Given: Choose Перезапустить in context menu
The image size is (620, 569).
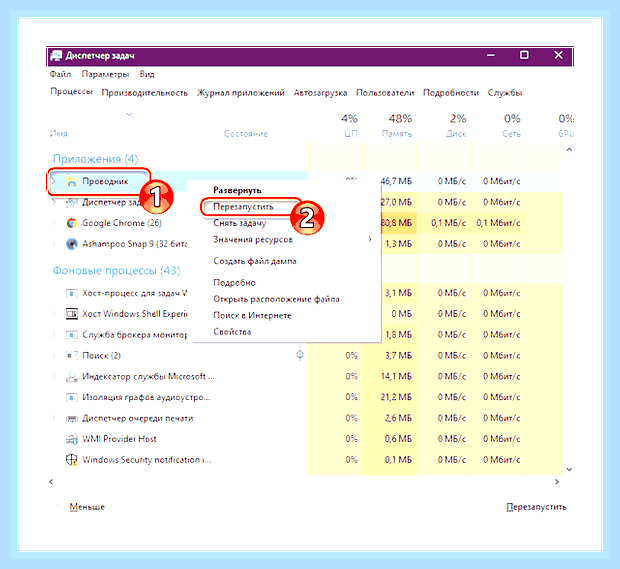Looking at the screenshot, I should click(x=243, y=207).
